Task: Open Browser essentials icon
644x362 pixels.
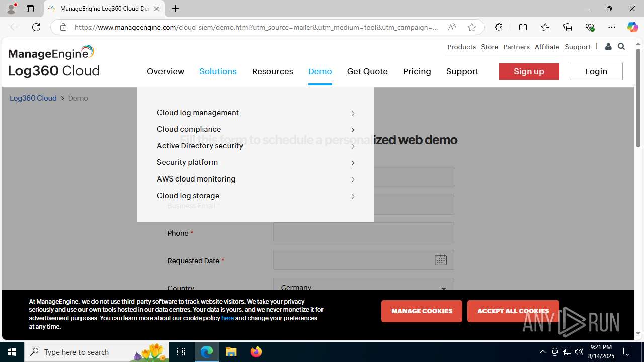Action: (x=590, y=27)
